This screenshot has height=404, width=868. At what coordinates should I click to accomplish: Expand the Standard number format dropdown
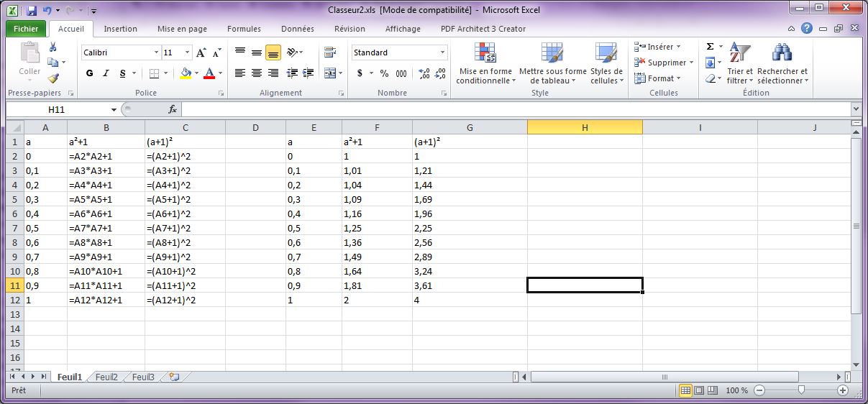point(442,52)
